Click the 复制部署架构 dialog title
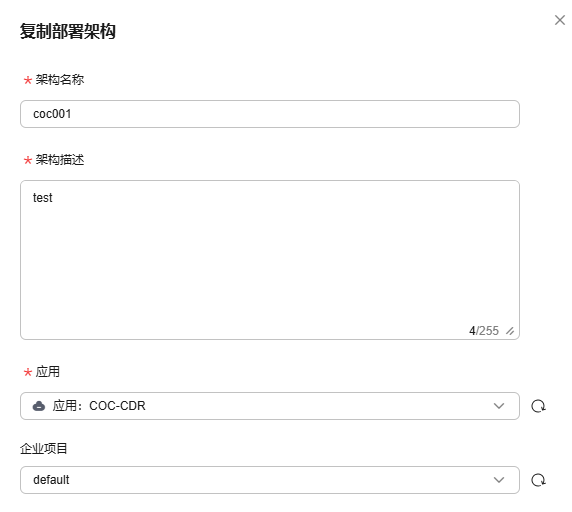572x512 pixels. pyautogui.click(x=68, y=31)
